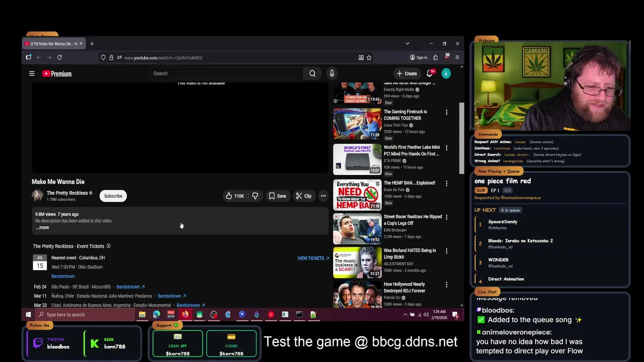This screenshot has height=362, width=644.
Task: Open options for Gaming Firetruck video
Action: [x=446, y=112]
